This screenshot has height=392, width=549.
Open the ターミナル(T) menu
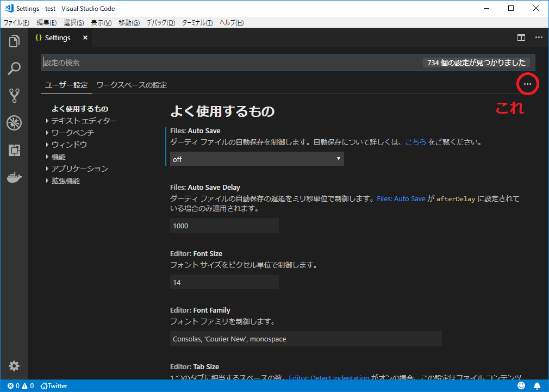pyautogui.click(x=197, y=23)
